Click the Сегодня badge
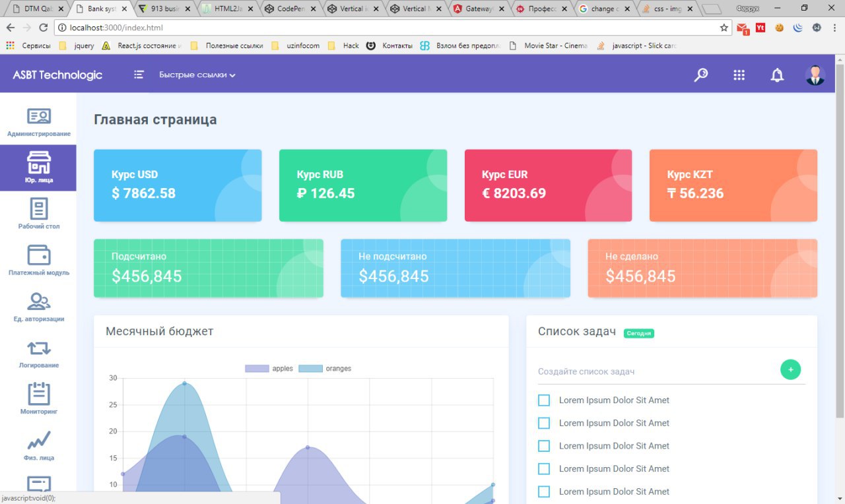This screenshot has height=504, width=845. click(639, 333)
